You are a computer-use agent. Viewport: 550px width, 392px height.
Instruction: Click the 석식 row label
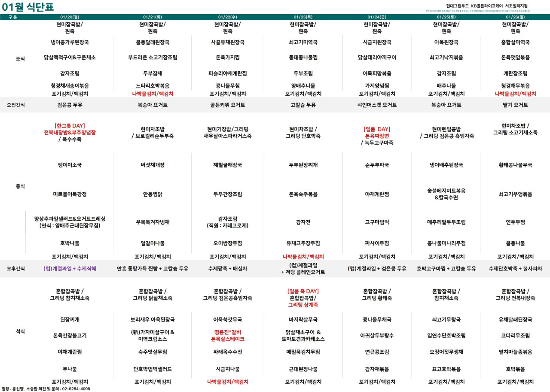pyautogui.click(x=20, y=331)
